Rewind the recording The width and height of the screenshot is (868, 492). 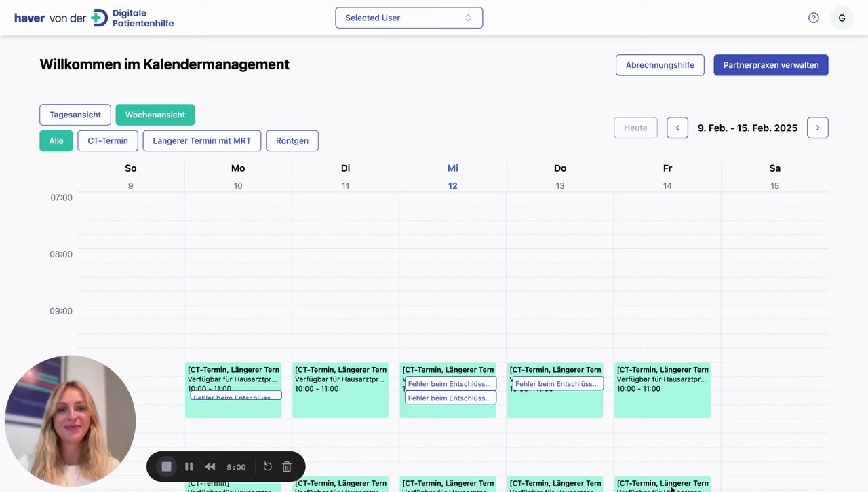coord(210,467)
